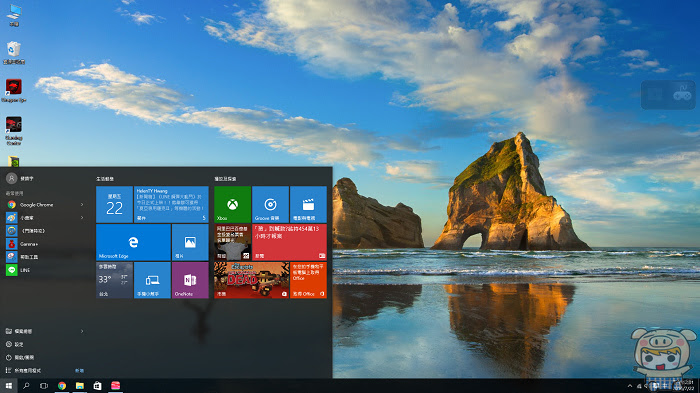
Task: Open the calendar tile showing 22
Action: tap(114, 205)
